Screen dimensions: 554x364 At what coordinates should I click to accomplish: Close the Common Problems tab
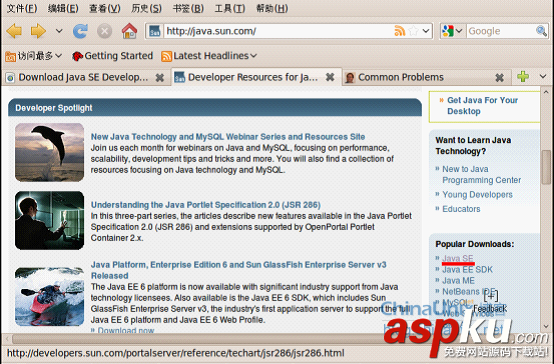pyautogui.click(x=499, y=77)
